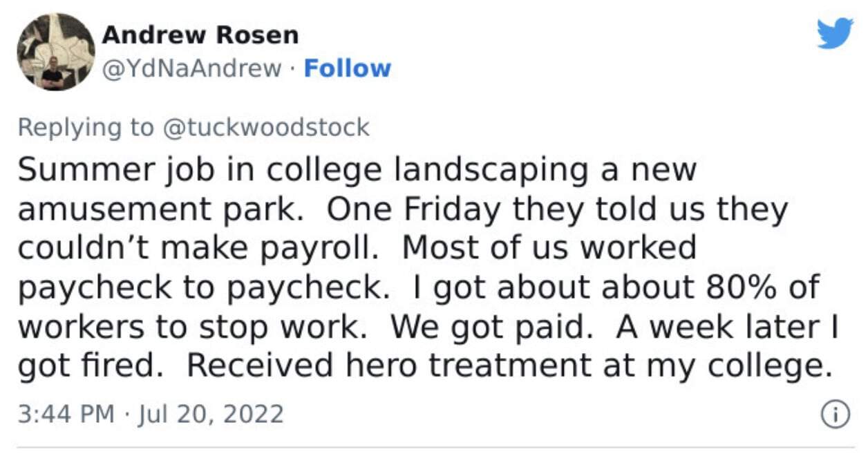The height and width of the screenshot is (456, 868).
Task: Click the Twitter bird logo
Action: [835, 33]
